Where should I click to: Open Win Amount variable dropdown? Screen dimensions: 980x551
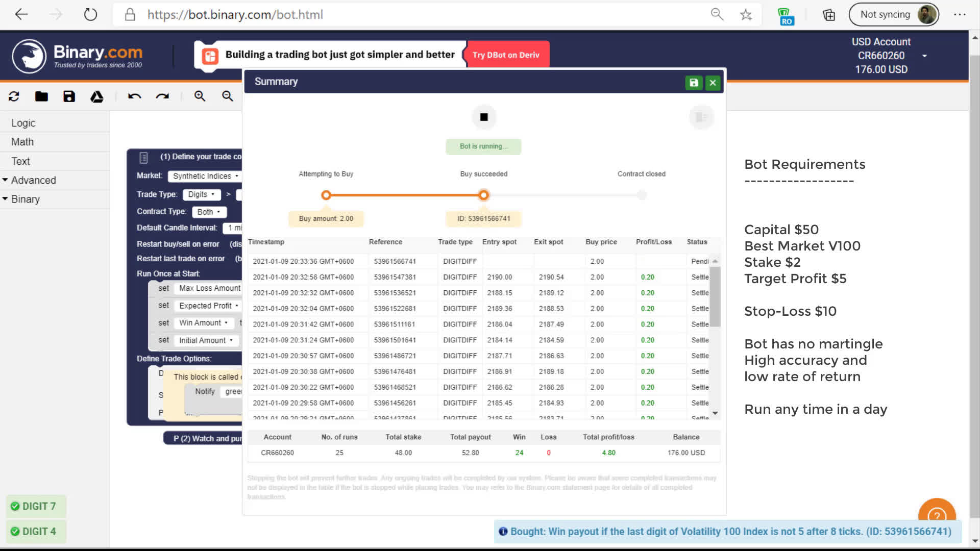coord(203,323)
